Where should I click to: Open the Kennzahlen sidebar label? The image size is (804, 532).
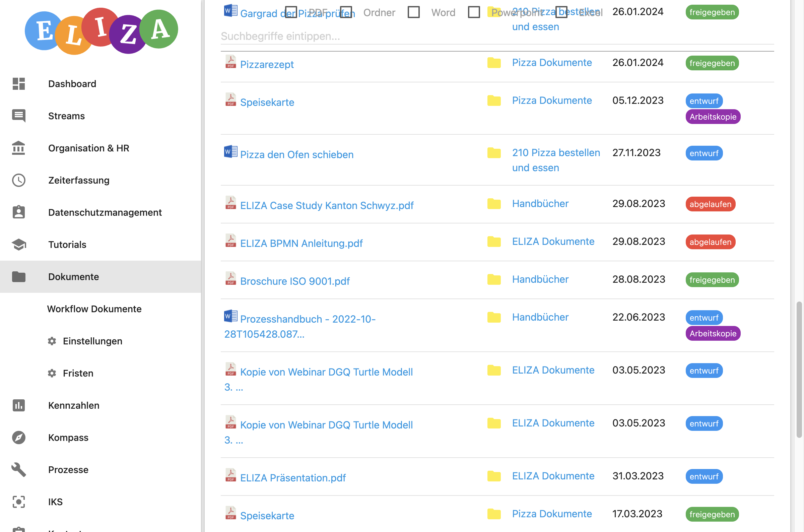74,405
